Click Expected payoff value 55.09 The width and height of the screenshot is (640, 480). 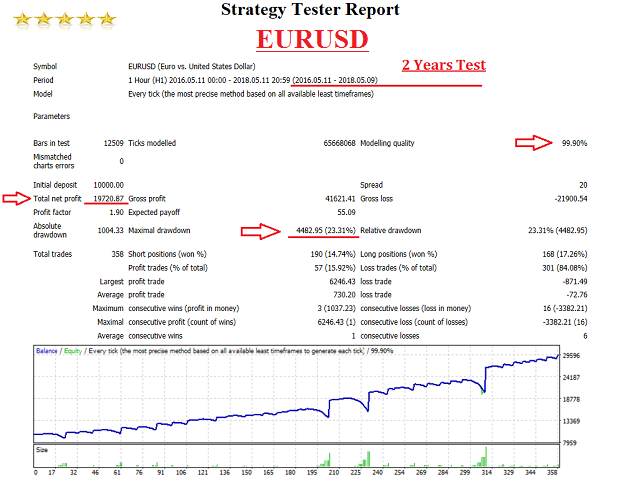[347, 213]
